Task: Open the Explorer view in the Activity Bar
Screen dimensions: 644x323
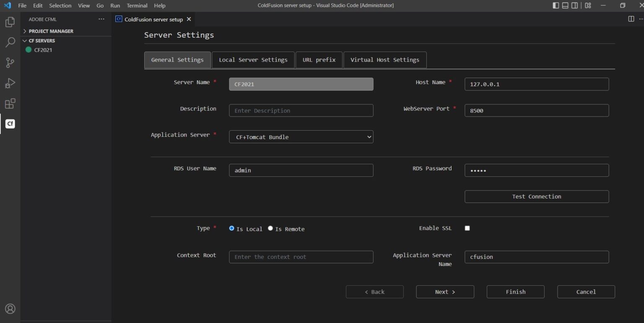Action: [10, 22]
